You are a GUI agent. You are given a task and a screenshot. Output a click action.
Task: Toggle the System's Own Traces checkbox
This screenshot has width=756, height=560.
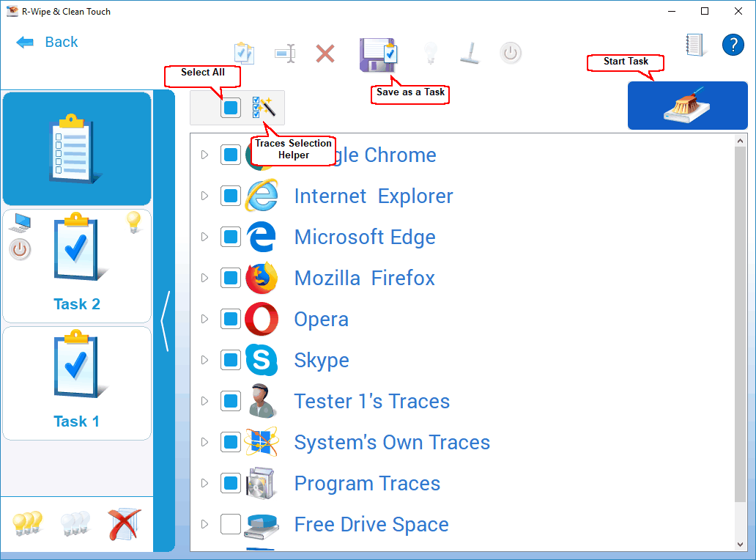[x=231, y=442]
